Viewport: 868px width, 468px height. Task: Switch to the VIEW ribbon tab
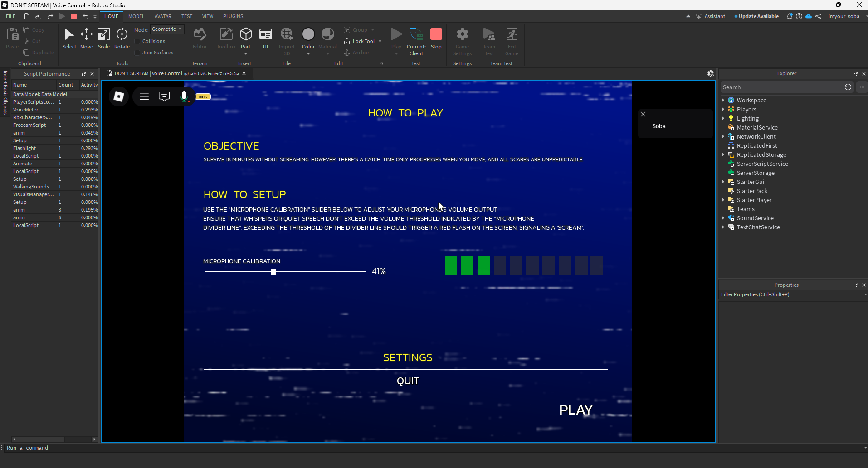[208, 16]
